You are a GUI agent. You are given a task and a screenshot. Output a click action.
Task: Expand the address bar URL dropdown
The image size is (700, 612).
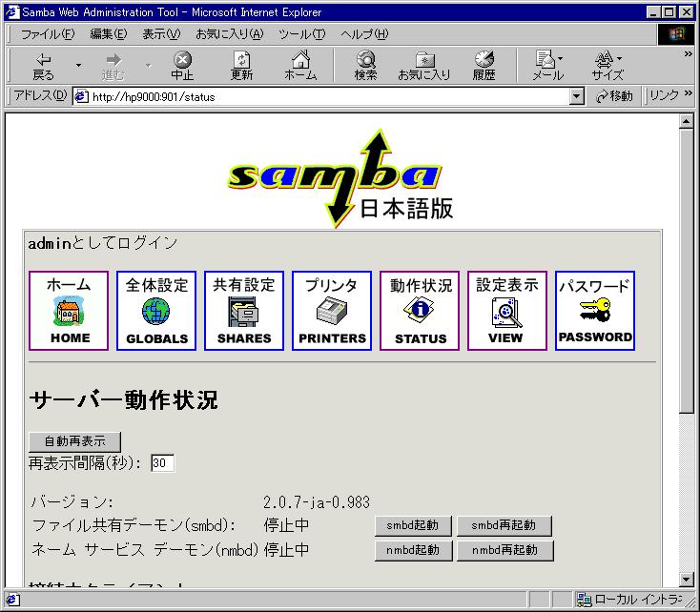tap(577, 96)
